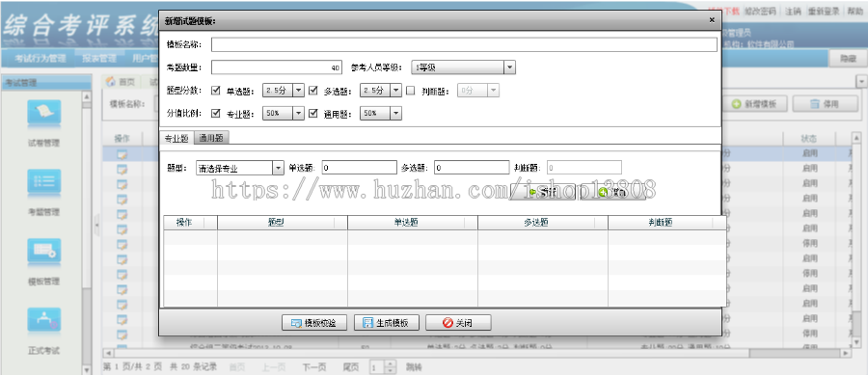Click the vertical scrollbar of background table
The image size is (868, 375).
(855, 240)
